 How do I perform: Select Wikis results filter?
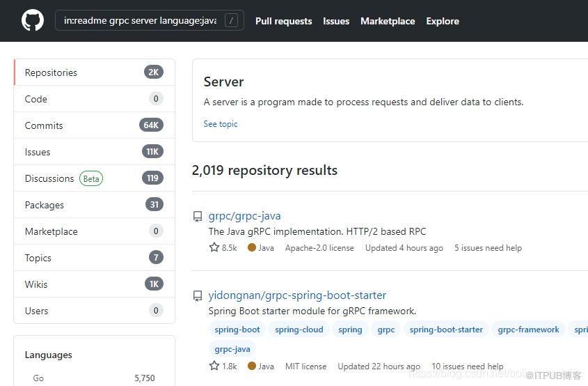[94, 284]
